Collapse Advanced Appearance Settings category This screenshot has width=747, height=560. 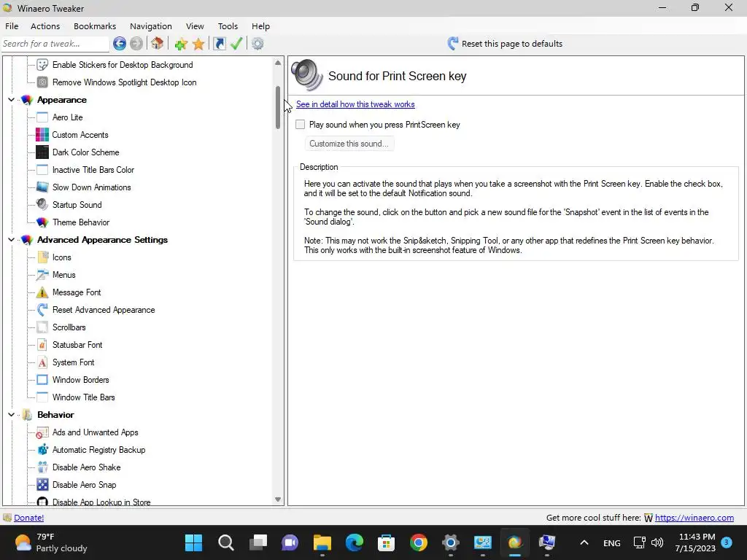click(11, 240)
